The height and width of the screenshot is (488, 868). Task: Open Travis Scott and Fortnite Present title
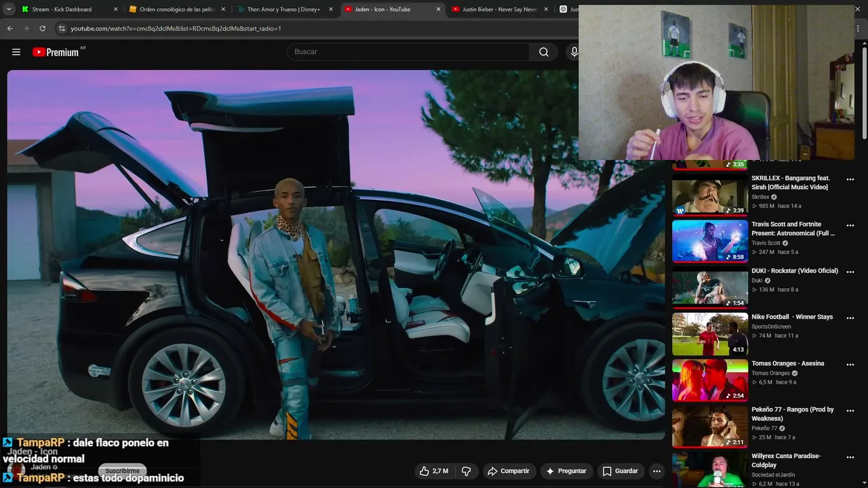pos(793,228)
